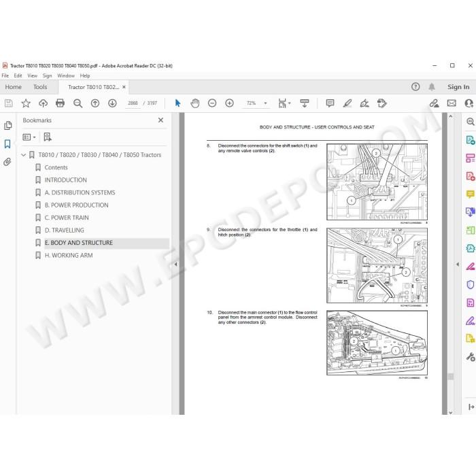This screenshot has width=476, height=476.
Task: Add a sticky note comment icon
Action: pos(330,103)
